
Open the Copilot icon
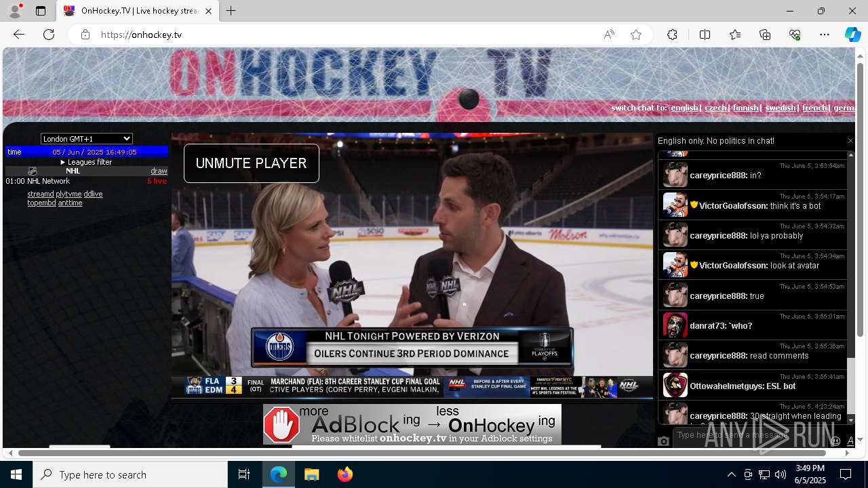click(x=852, y=35)
